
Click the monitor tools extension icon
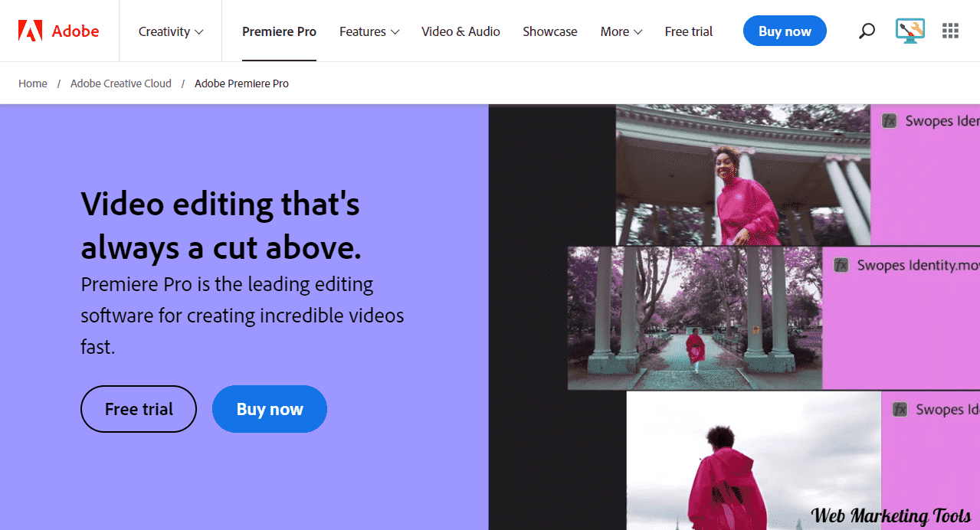click(x=910, y=31)
